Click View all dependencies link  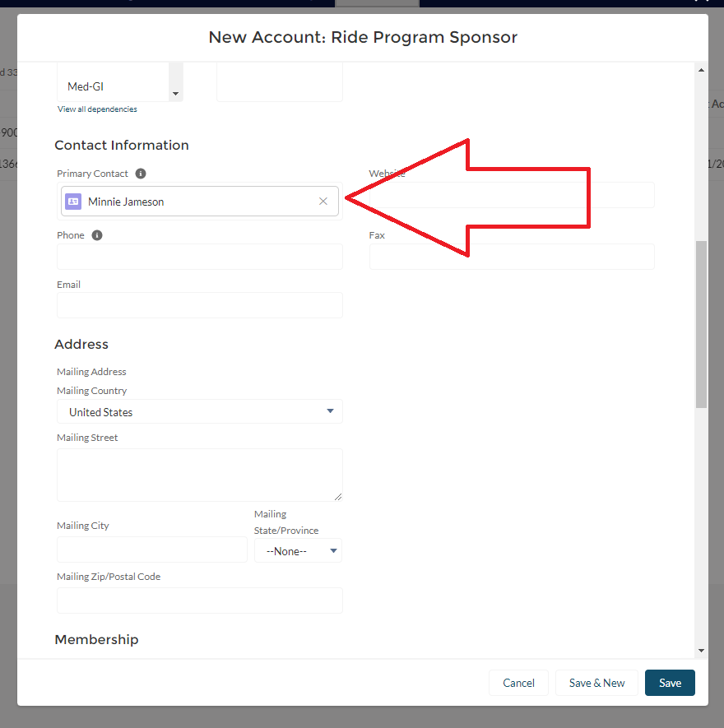pyautogui.click(x=97, y=109)
